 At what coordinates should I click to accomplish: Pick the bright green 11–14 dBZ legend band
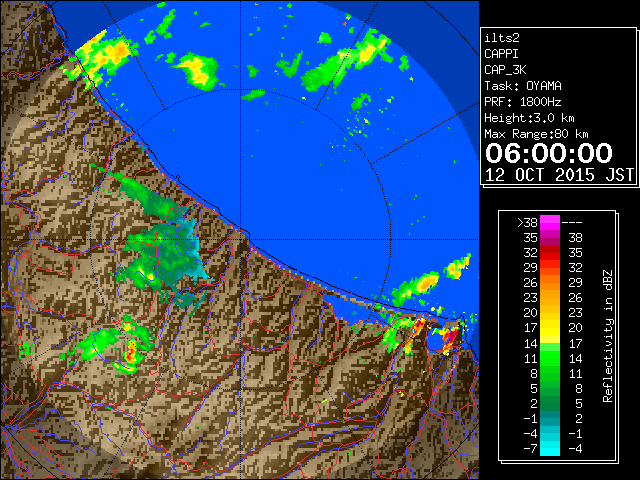[x=550, y=358]
